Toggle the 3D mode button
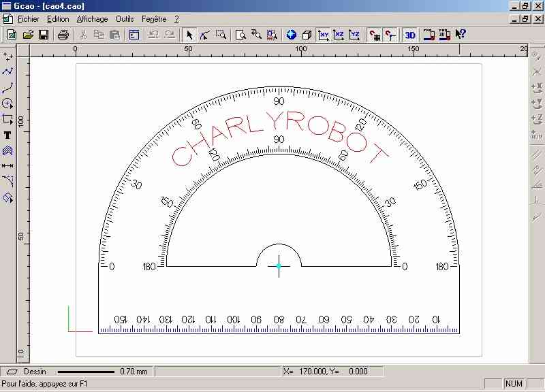Screen dimensions: 545x392 point(410,35)
